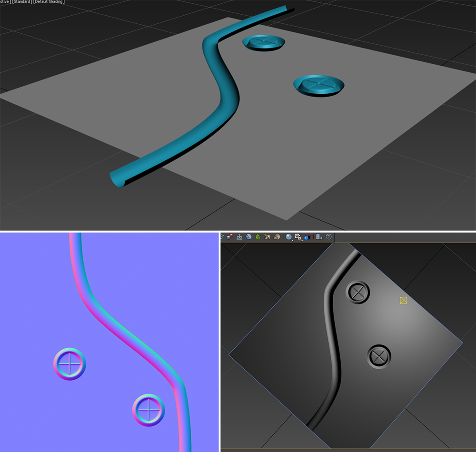
Task: Click the glossy blue sphere flyout icon
Action: tap(289, 236)
